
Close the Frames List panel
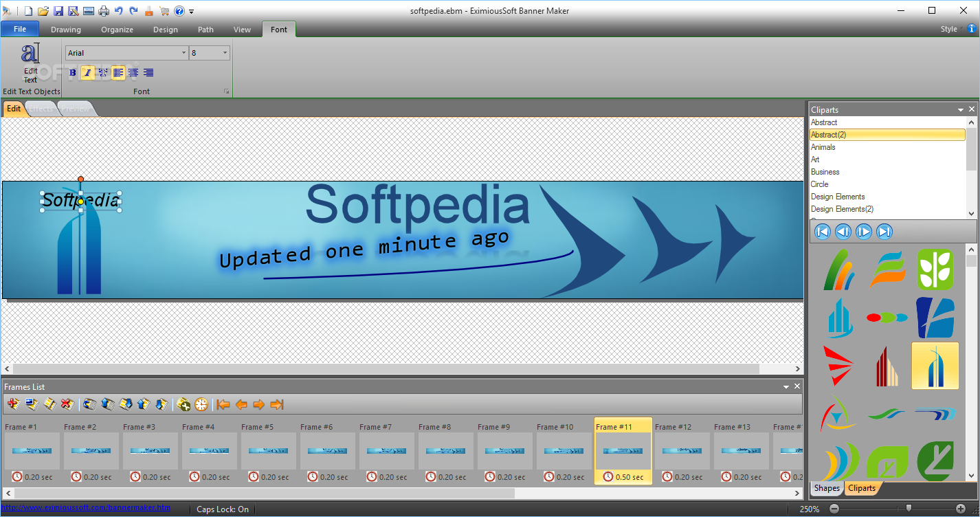click(x=797, y=387)
